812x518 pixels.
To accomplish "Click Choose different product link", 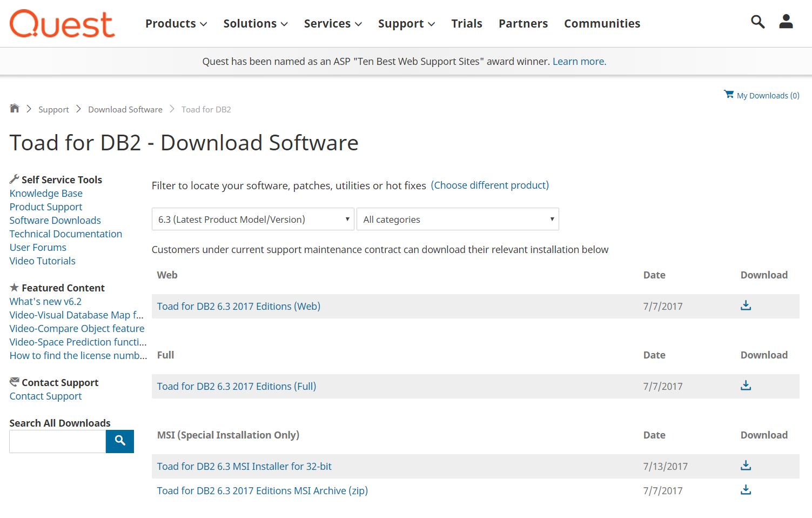I will click(x=490, y=185).
